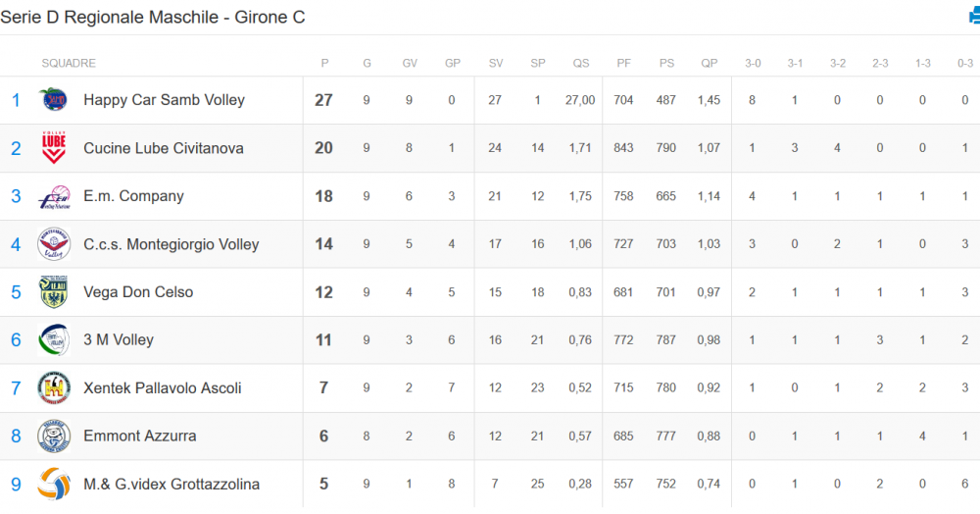This screenshot has height=514, width=980.
Task: Click the Happy Car Samb Volley logo
Action: 53,100
